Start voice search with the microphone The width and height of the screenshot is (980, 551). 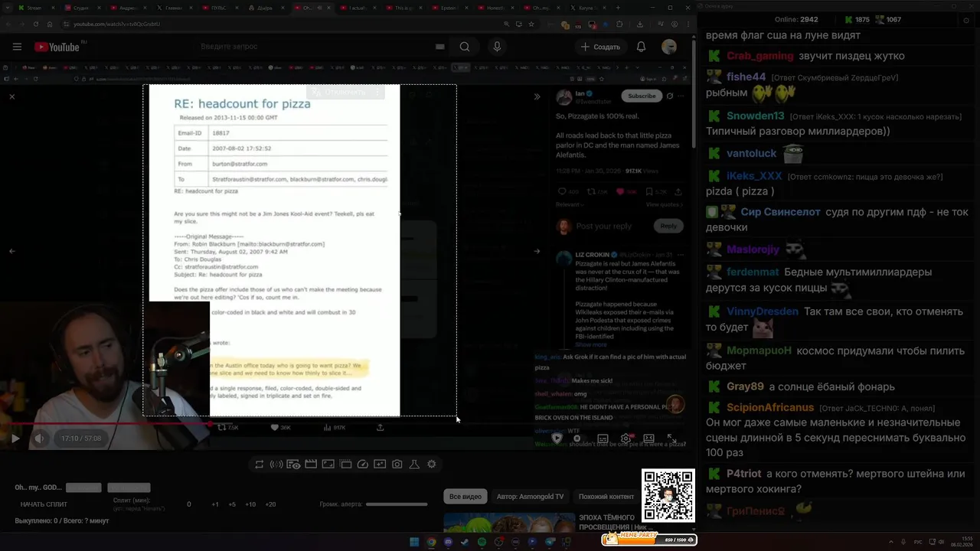pyautogui.click(x=497, y=47)
